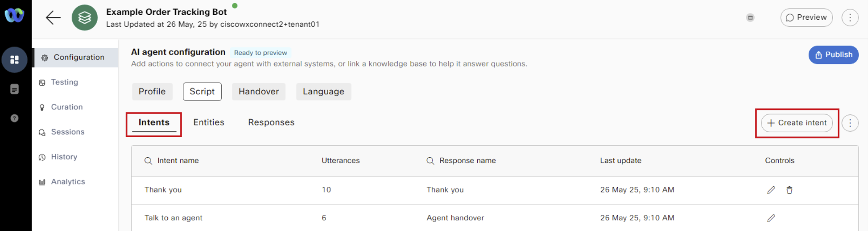868x231 pixels.
Task: Switch to the Entities tab
Action: click(x=209, y=122)
